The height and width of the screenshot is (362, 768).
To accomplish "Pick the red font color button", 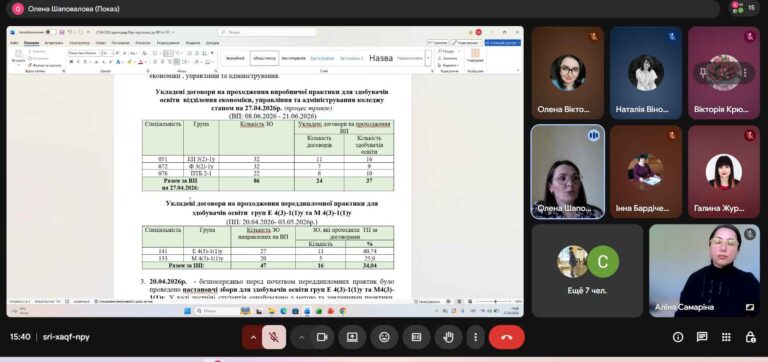I will click(141, 62).
